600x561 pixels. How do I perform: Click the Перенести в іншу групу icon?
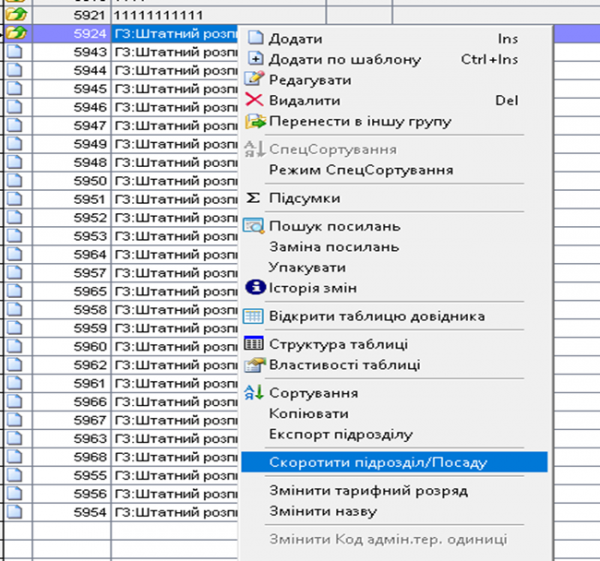(x=253, y=122)
